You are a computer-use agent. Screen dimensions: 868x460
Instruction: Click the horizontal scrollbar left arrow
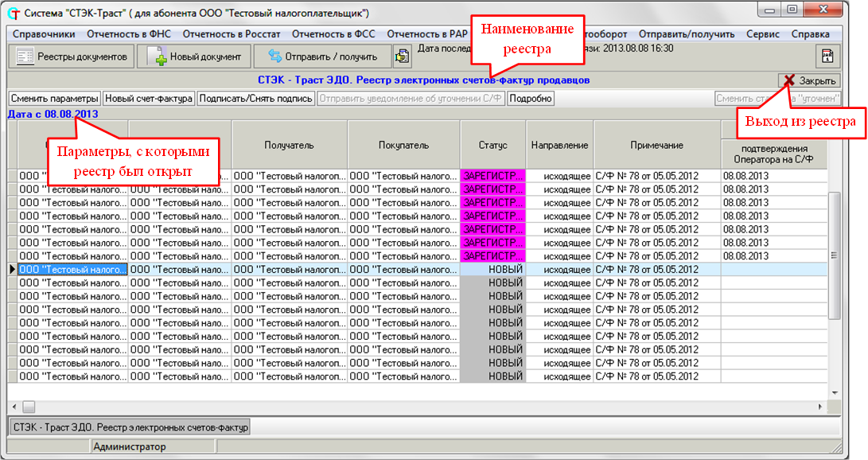click(14, 407)
